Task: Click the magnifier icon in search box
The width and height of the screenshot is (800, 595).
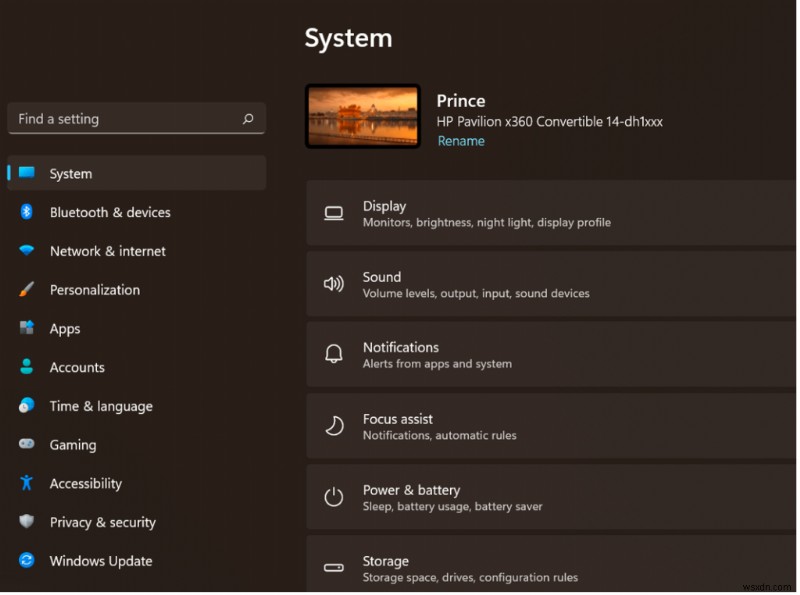Action: pos(248,119)
